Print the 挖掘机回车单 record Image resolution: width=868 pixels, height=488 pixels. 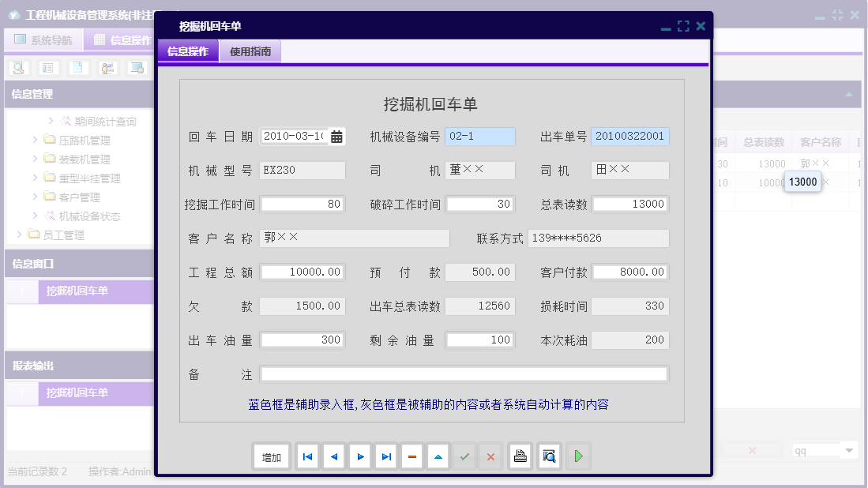point(519,456)
